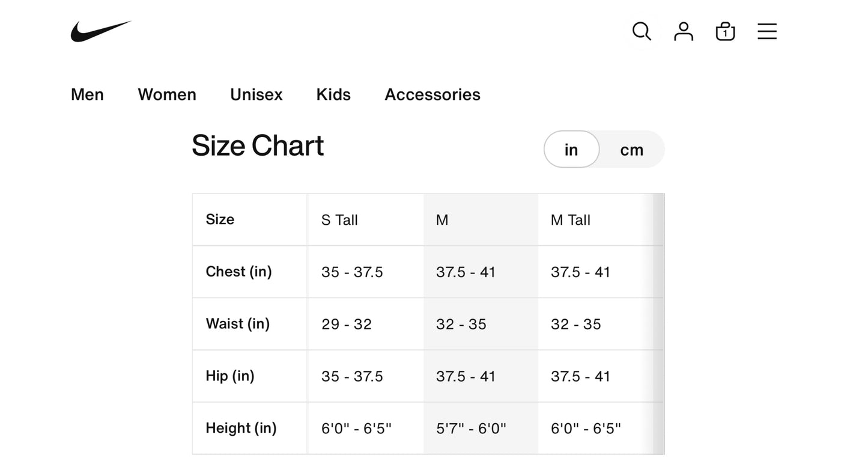The width and height of the screenshot is (868, 470).
Task: Open the hamburger menu icon
Action: [767, 31]
